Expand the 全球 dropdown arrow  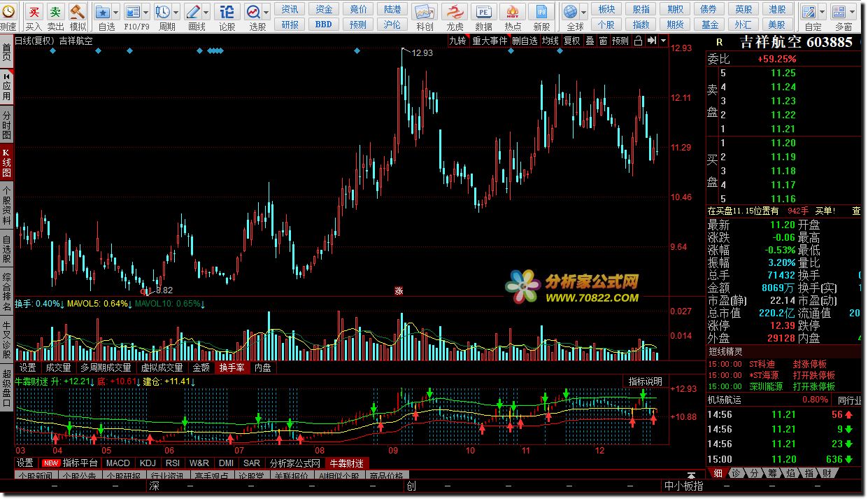tap(584, 12)
